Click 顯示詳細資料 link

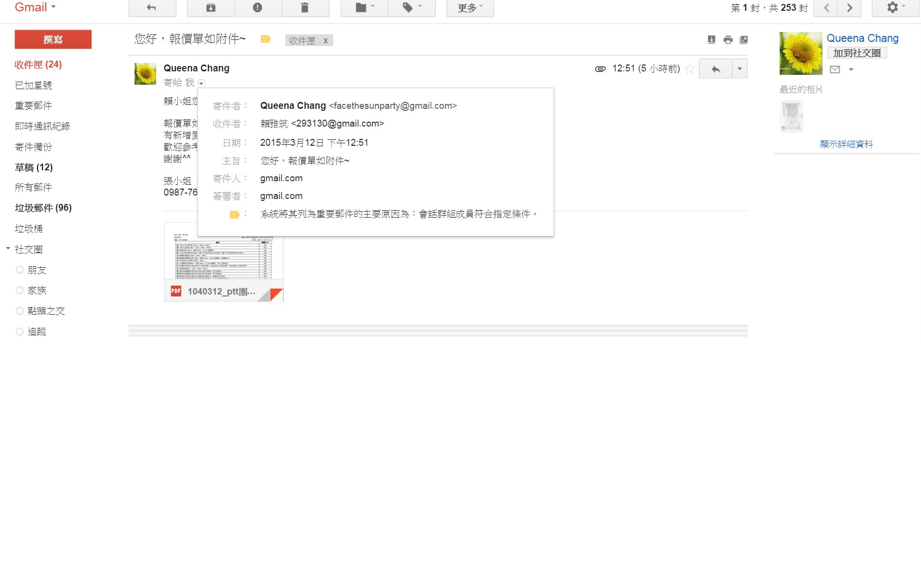pyautogui.click(x=846, y=144)
